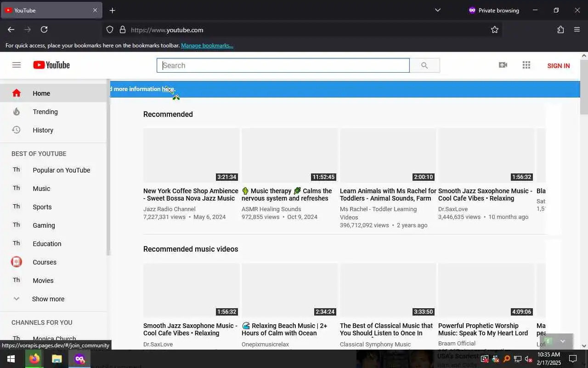The image size is (588, 368).
Task: Open Powerful Prophetic Worship Music title
Action: coord(483,329)
